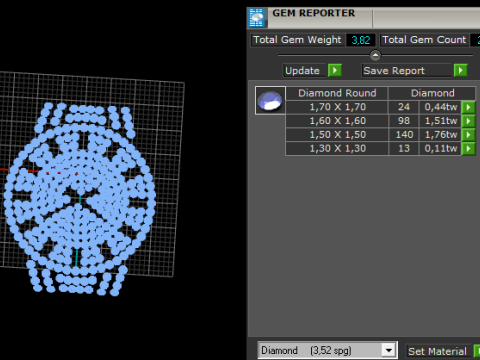Click the GEM REPORTER title tab

click(313, 13)
